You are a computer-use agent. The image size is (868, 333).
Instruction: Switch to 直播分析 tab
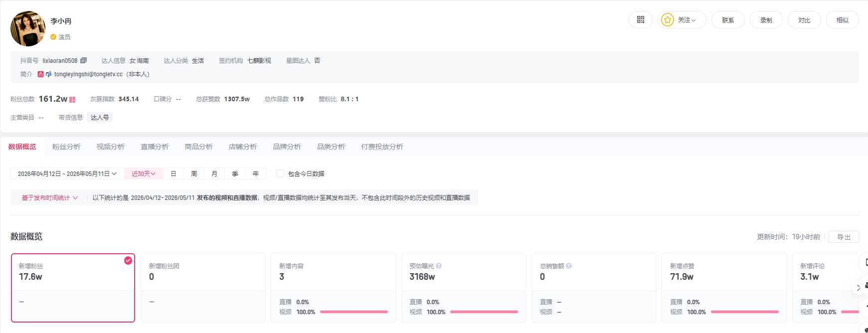pos(155,147)
